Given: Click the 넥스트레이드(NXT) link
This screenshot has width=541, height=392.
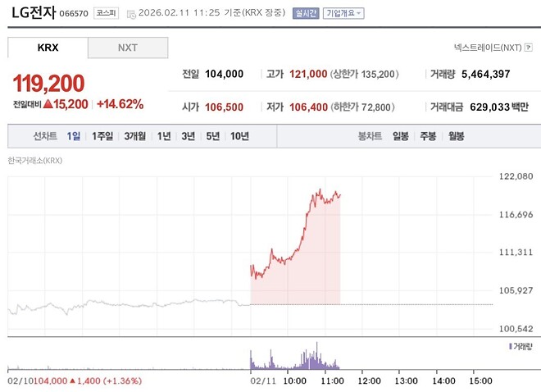Looking at the screenshot, I should coord(488,48).
